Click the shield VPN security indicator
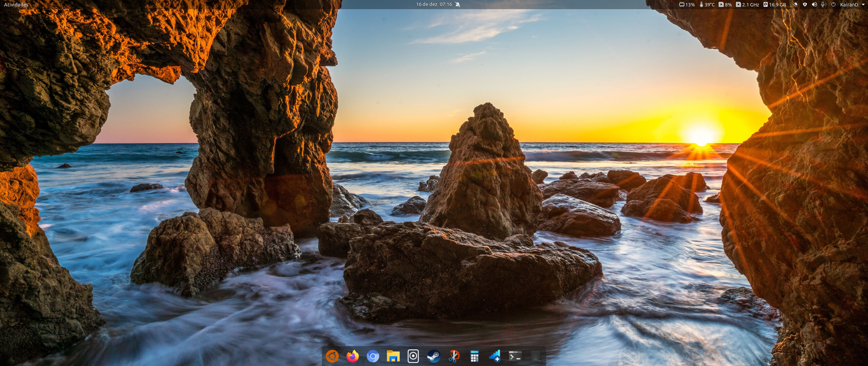This screenshot has height=366, width=868. click(x=805, y=5)
